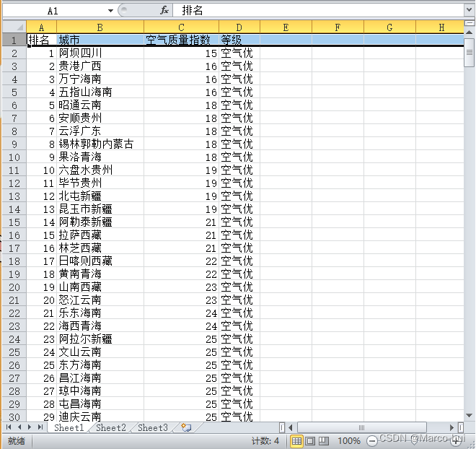
Task: Select cell 日喀则西藏
Action: [x=100, y=261]
